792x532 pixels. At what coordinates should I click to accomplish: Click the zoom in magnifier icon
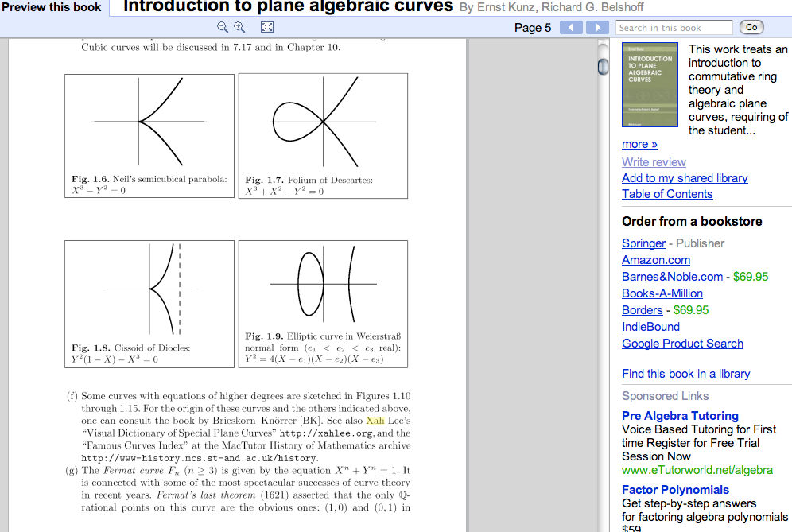tap(239, 28)
